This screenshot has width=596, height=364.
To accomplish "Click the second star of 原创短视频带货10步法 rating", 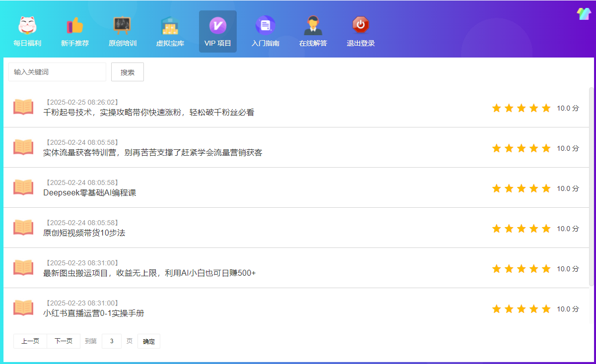I will tap(509, 229).
